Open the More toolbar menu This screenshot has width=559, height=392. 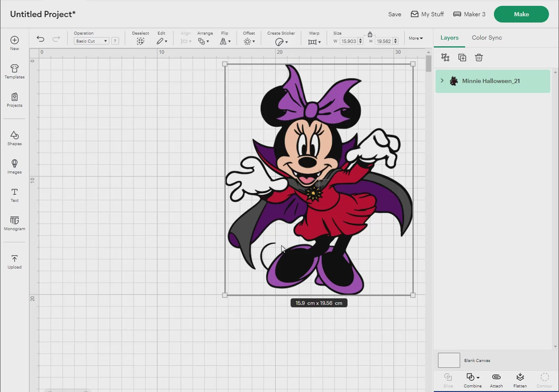coord(415,38)
